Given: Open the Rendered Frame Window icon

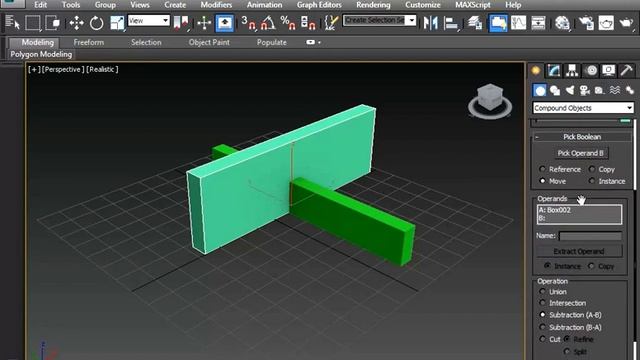Looking at the screenshot, I should click(606, 22).
